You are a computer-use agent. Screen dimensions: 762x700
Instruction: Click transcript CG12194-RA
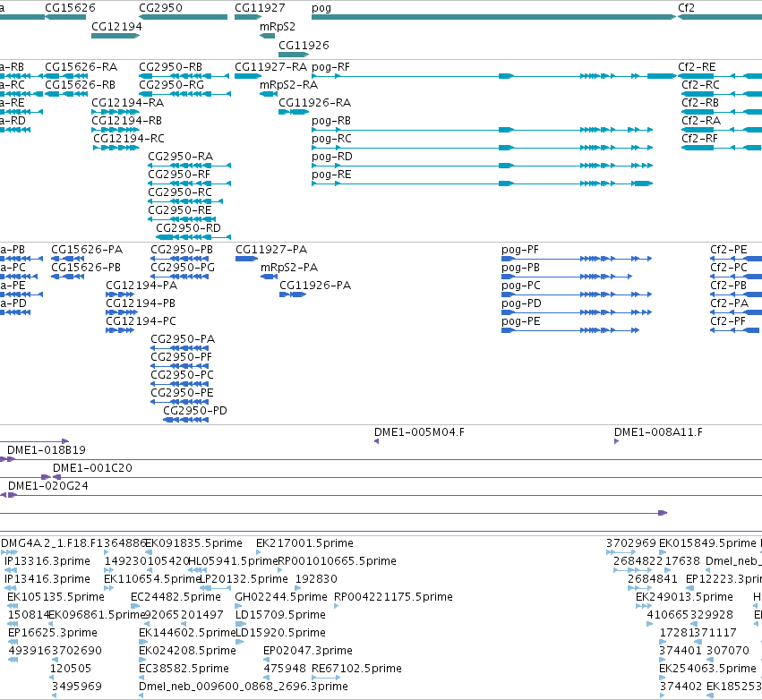coord(116,112)
